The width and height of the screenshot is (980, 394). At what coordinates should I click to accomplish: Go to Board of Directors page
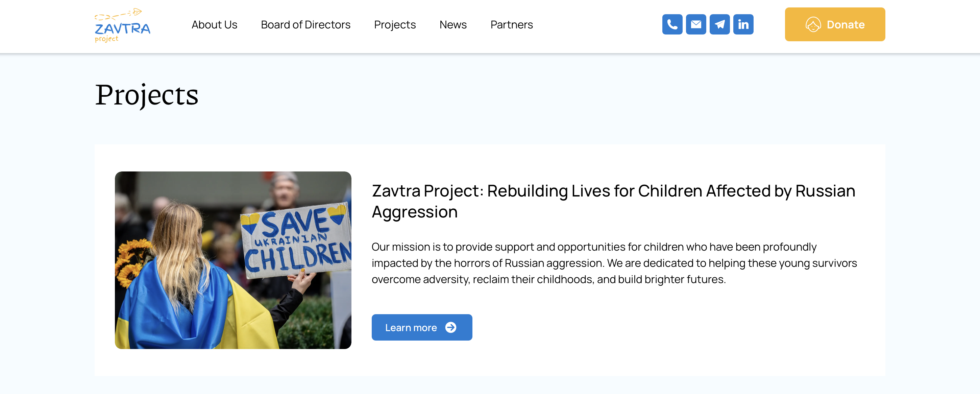point(305,25)
